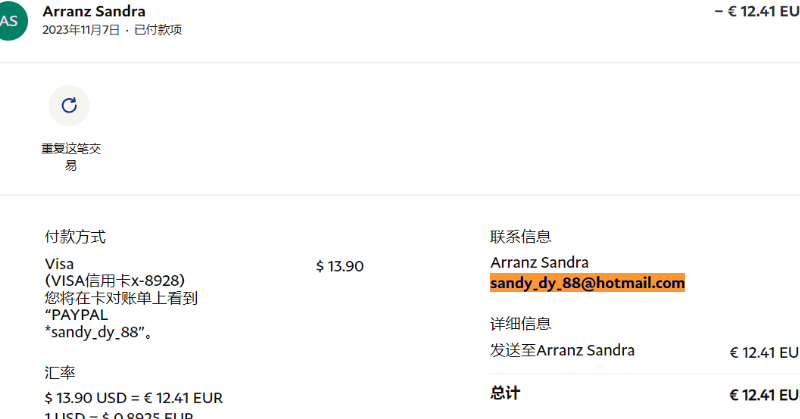This screenshot has width=800, height=419.
Task: Select the Visa payment method text
Action: pos(59,264)
